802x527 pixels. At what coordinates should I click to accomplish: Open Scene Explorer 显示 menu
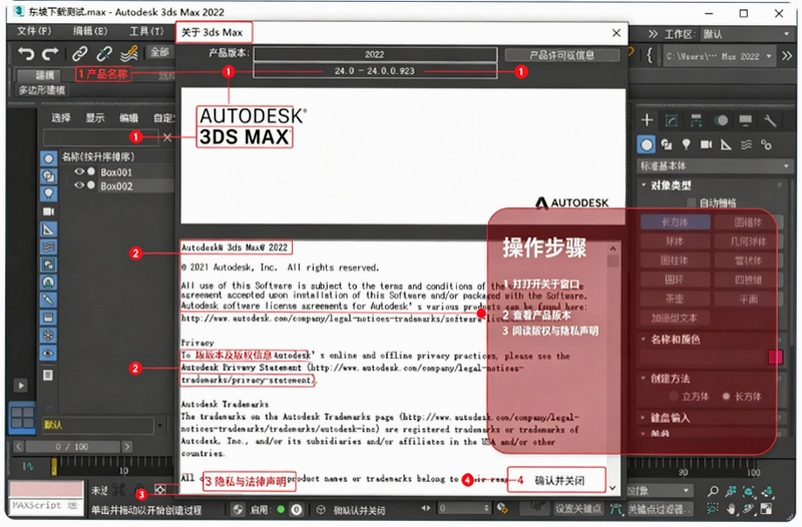point(95,118)
